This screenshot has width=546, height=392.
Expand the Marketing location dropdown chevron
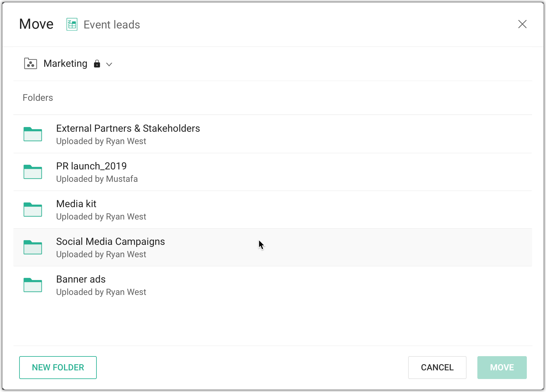click(109, 64)
